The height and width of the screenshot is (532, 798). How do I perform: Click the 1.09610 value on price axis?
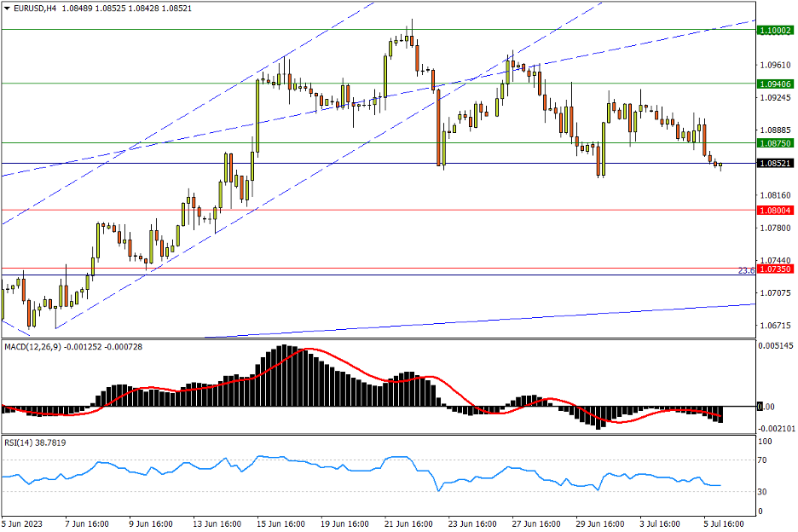[773, 65]
